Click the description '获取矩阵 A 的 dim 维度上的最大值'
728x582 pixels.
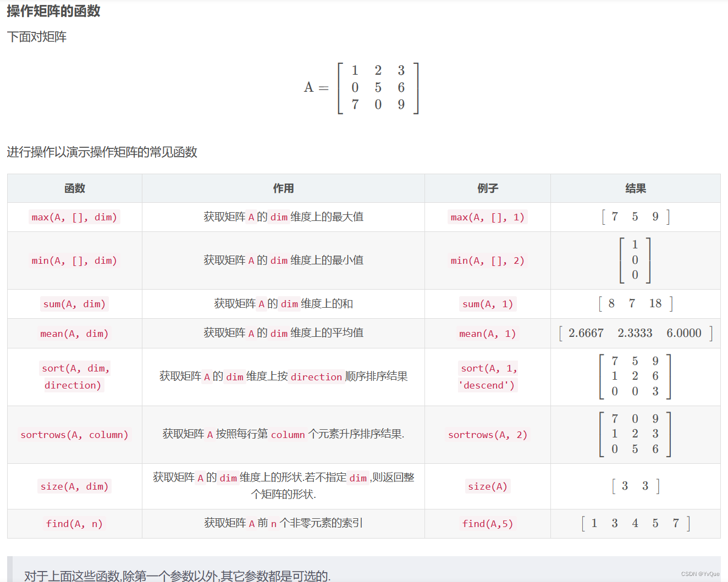[x=283, y=217]
